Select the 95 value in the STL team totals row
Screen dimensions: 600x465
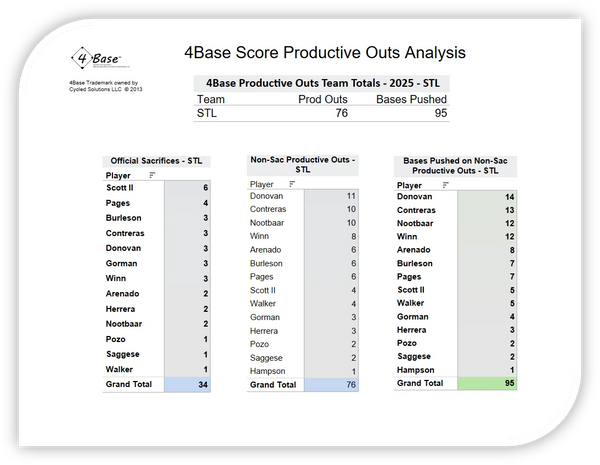[x=440, y=113]
